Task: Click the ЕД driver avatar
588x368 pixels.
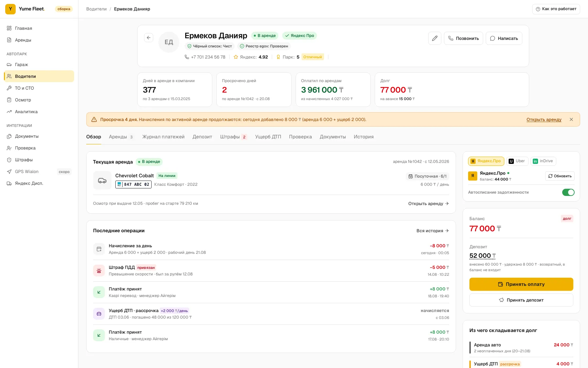Action: pos(169,42)
